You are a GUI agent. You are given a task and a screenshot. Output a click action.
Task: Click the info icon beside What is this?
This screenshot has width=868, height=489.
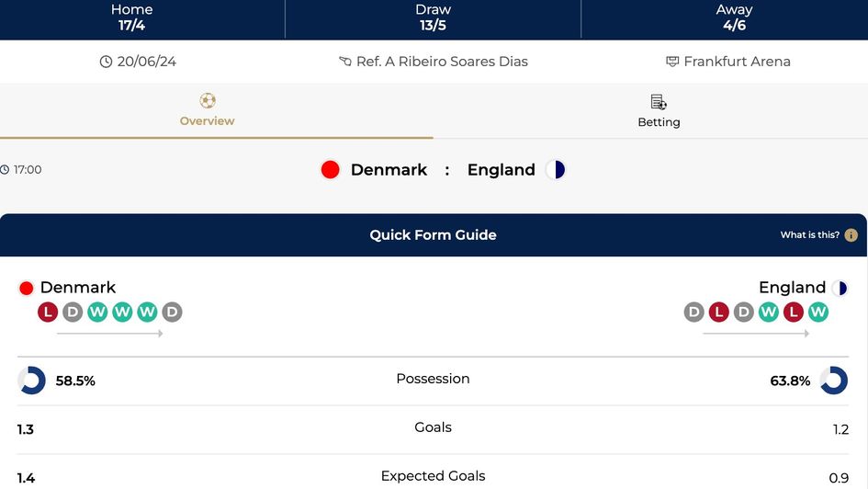(851, 235)
